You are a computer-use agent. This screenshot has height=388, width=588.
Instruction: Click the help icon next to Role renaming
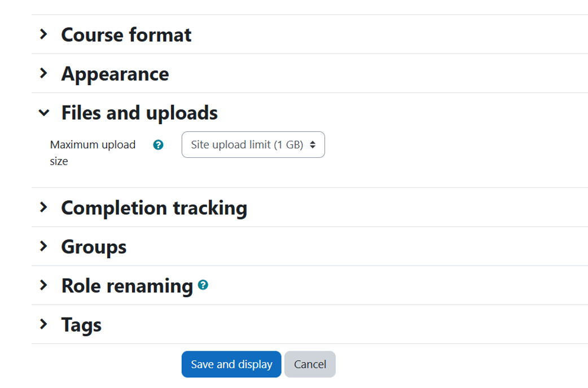coord(203,285)
